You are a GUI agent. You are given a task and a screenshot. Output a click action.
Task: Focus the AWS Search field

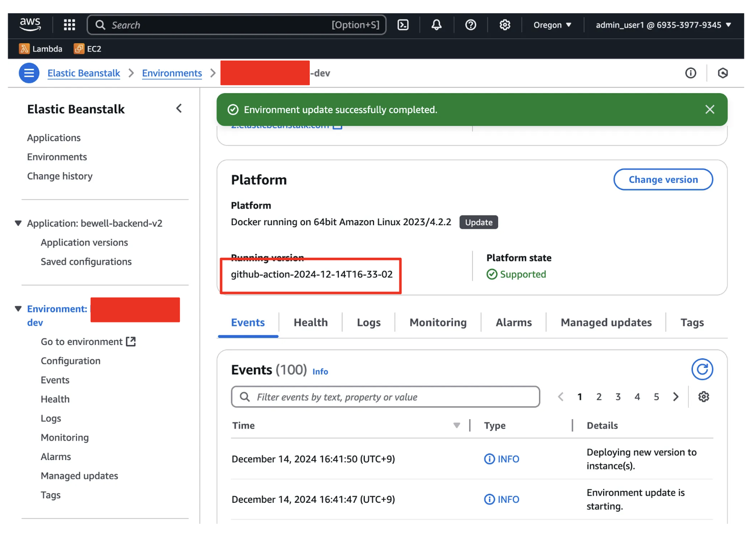click(236, 24)
